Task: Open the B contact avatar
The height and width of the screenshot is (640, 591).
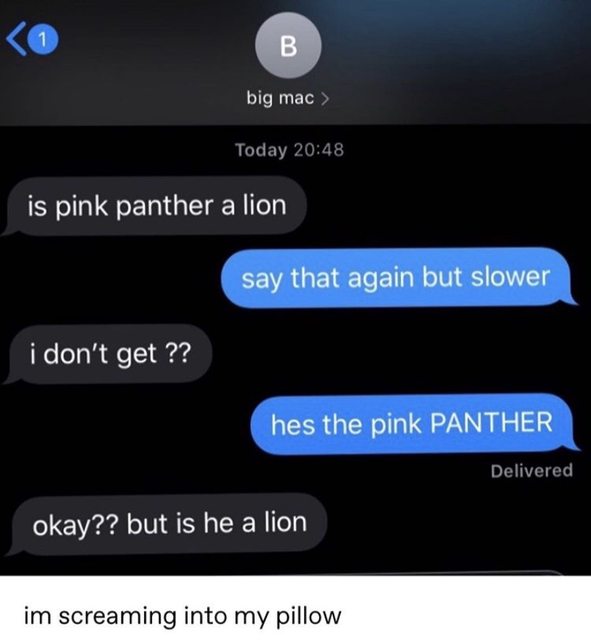Action: pos(288,45)
